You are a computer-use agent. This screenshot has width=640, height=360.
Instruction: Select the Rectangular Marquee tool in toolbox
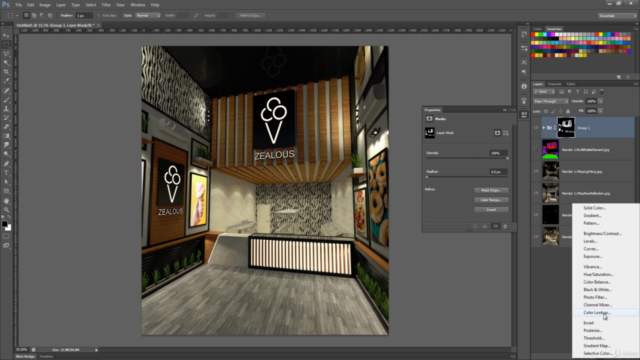[x=7, y=44]
